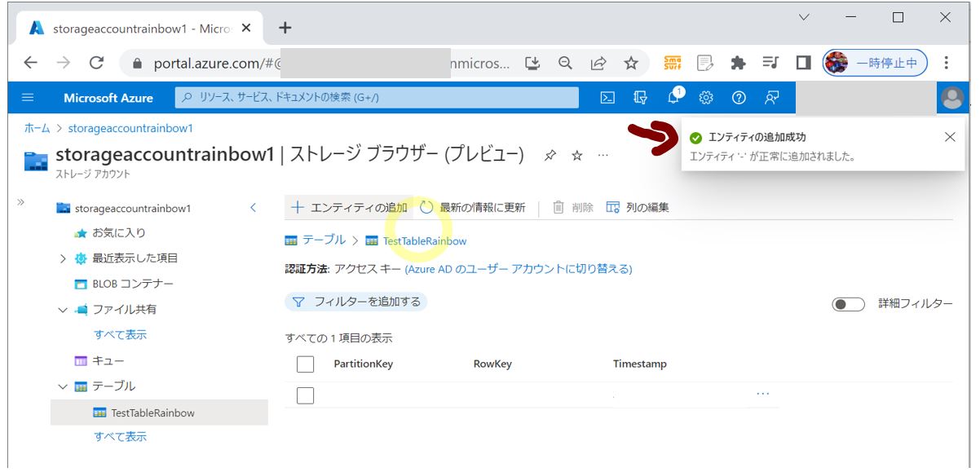Check the first entity row checkbox
This screenshot has width=980, height=472.
tap(305, 395)
